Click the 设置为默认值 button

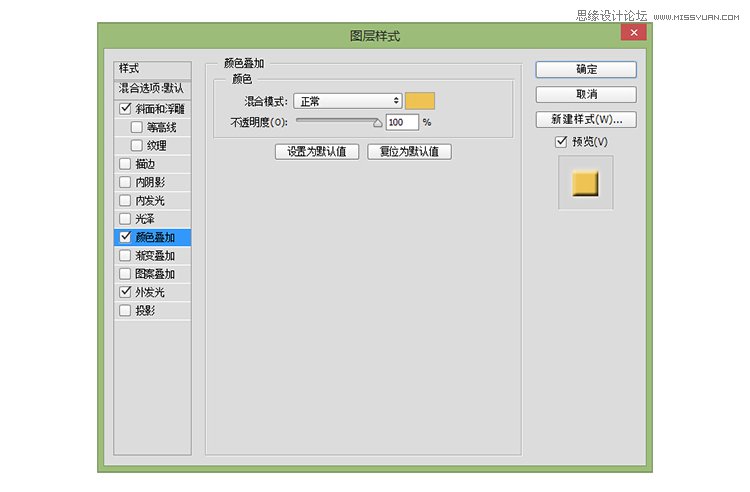point(317,152)
